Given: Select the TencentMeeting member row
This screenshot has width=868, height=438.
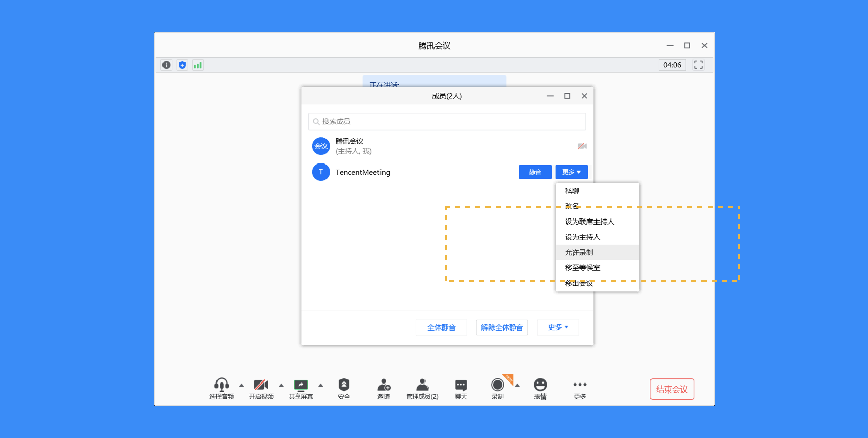Looking at the screenshot, I should [x=447, y=172].
